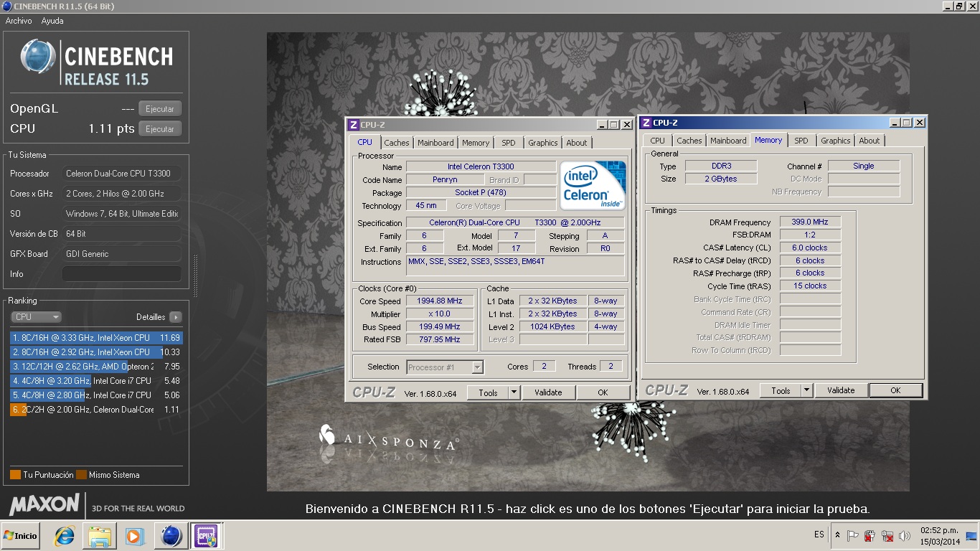Image resolution: width=980 pixels, height=551 pixels.
Task: Open Windows Media Player taskbar icon
Action: click(x=134, y=536)
